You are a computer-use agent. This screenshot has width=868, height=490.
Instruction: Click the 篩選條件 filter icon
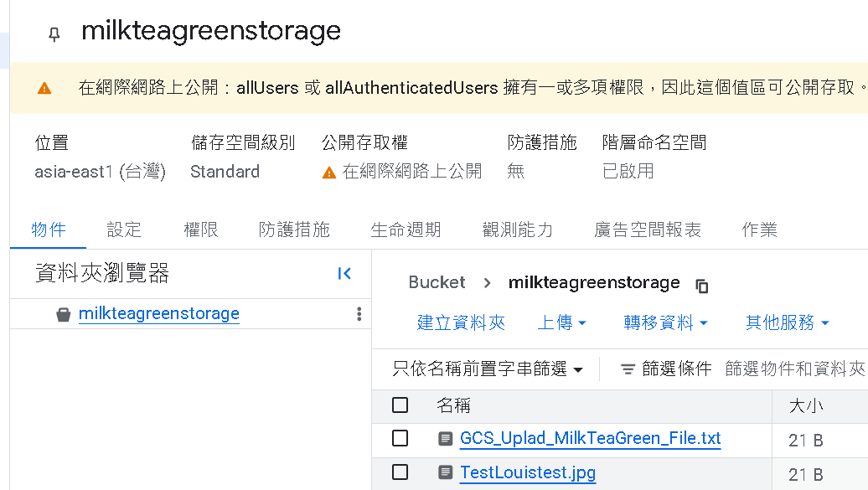[x=628, y=369]
